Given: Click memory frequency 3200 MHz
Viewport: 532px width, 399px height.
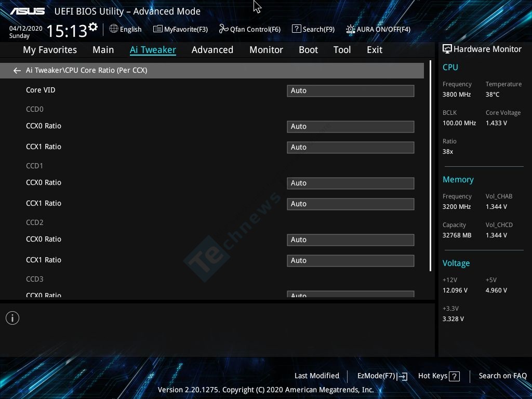Looking at the screenshot, I should (456, 207).
